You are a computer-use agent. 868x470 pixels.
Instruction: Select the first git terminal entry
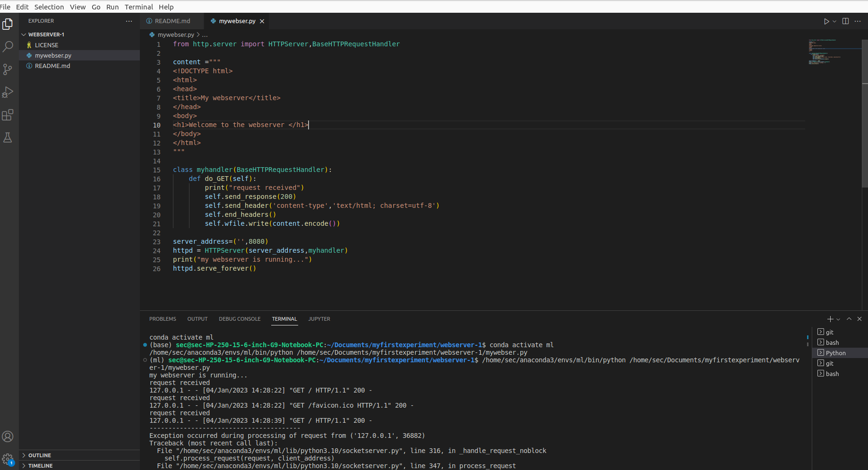(840, 332)
